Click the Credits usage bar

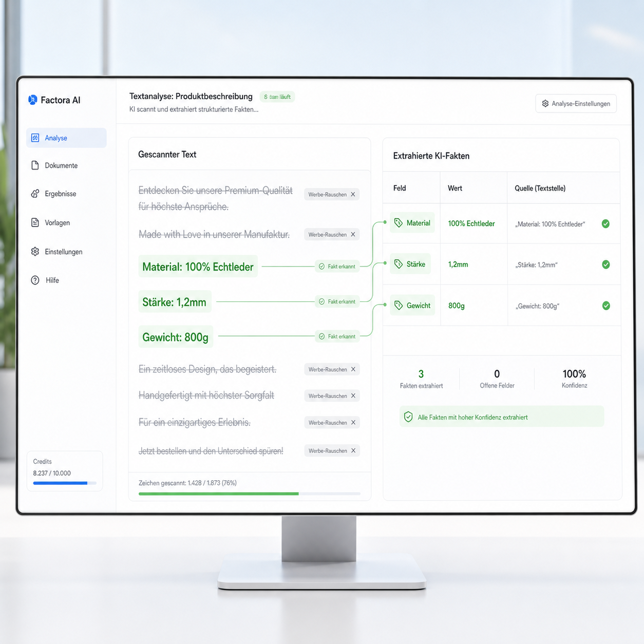[x=65, y=483]
